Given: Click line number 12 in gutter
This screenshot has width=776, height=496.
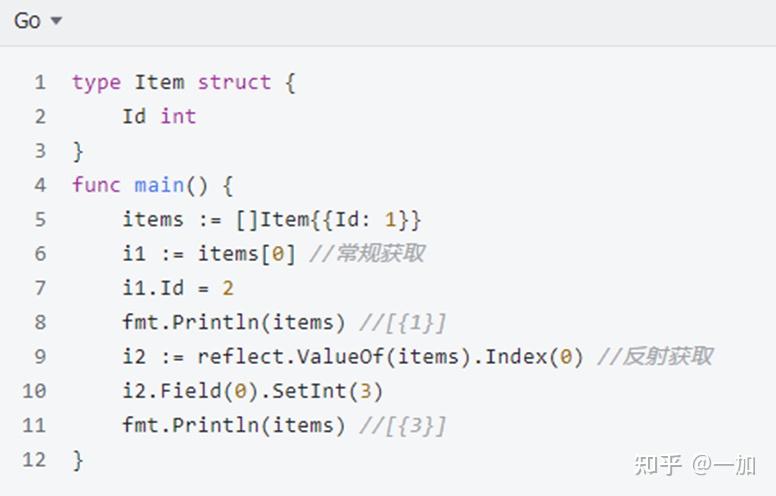Looking at the screenshot, I should click(x=34, y=460).
